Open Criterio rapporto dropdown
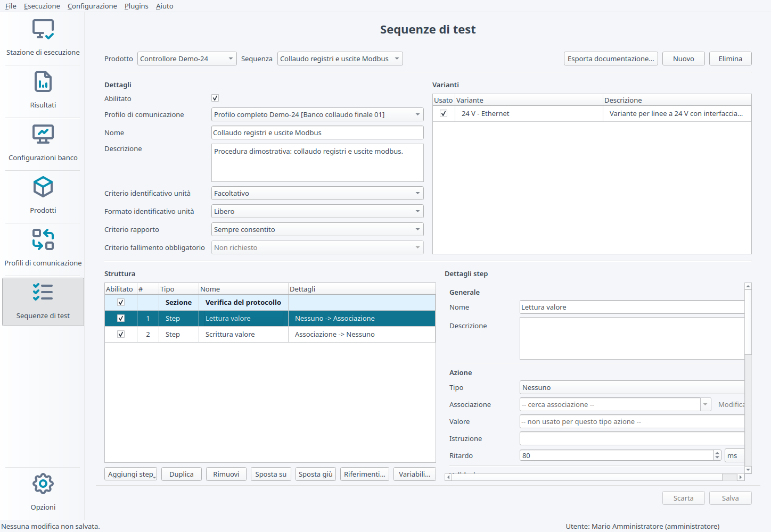Image resolution: width=771 pixels, height=532 pixels. [317, 229]
